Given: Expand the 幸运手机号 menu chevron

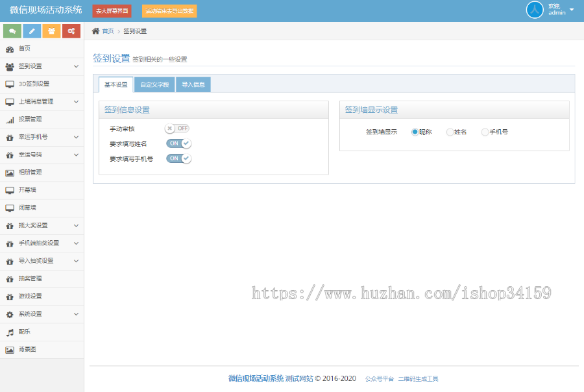Looking at the screenshot, I should click(76, 137).
